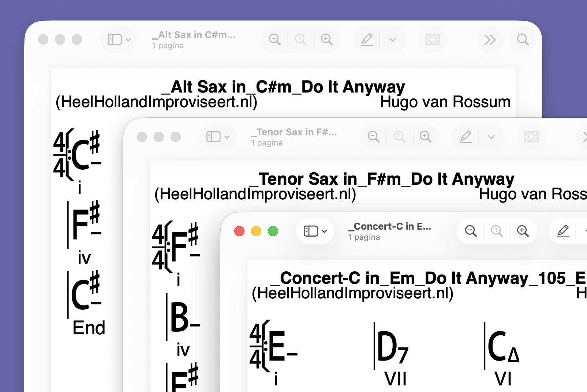
Task: Expand markup options in Tenor Sax window
Action: coord(491,137)
